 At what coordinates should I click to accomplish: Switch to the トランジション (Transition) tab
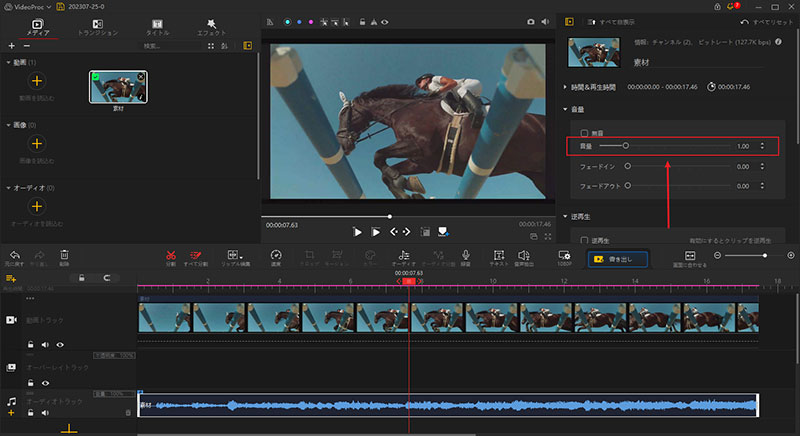pos(97,28)
